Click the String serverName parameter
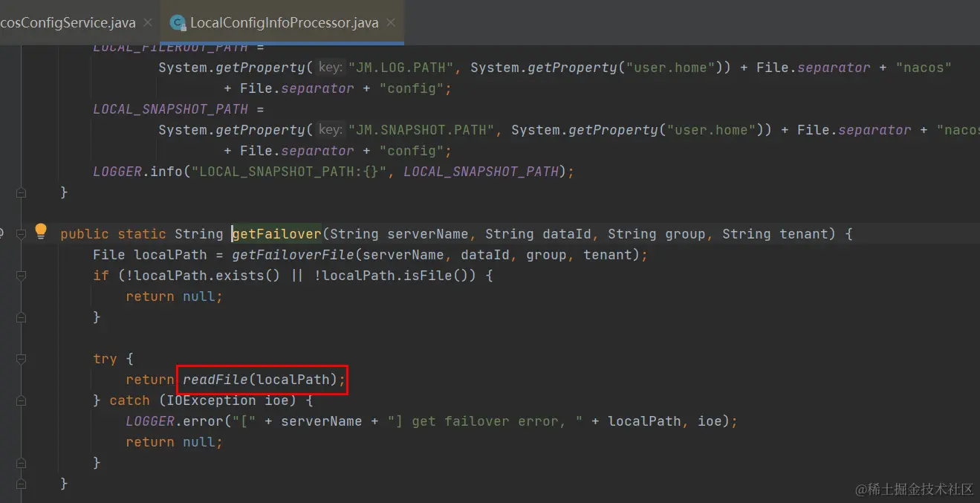Screen dimensions: 980x503 click(x=399, y=234)
